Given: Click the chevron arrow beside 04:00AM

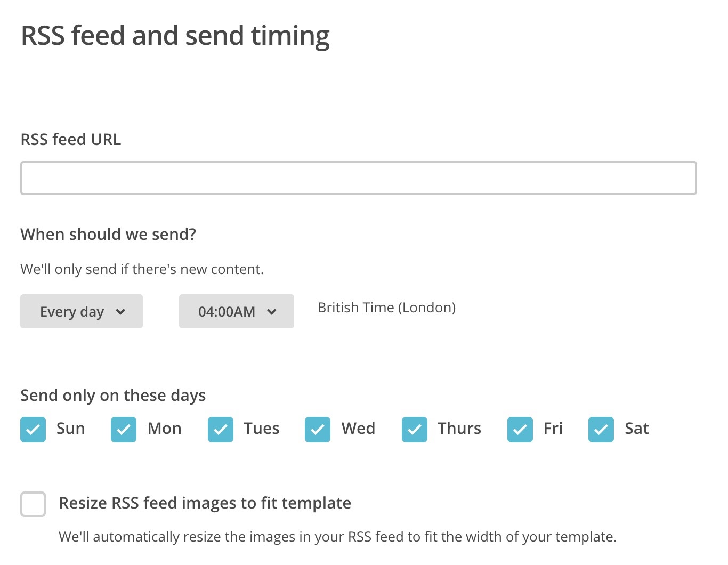Looking at the screenshot, I should [272, 312].
